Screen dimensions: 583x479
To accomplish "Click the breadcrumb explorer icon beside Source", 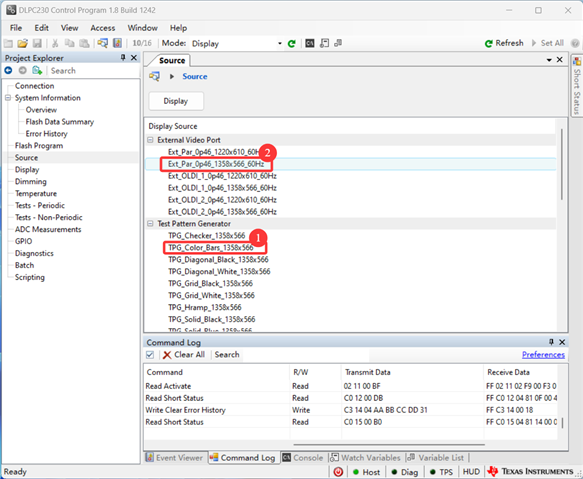I will (154, 76).
